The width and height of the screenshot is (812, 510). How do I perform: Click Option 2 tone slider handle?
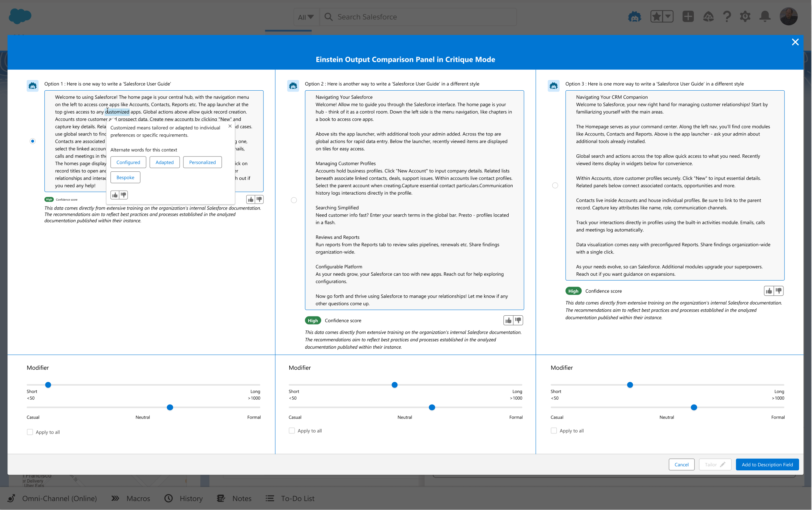(432, 407)
